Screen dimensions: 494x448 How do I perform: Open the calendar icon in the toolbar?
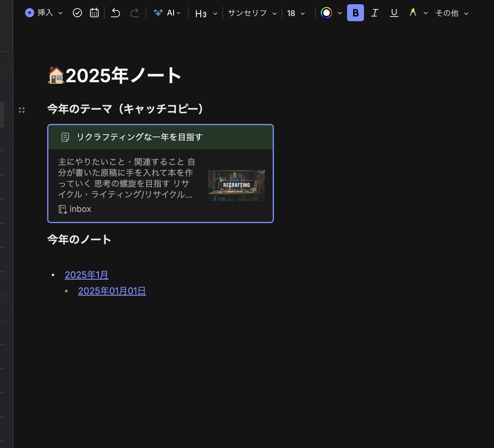click(x=94, y=12)
